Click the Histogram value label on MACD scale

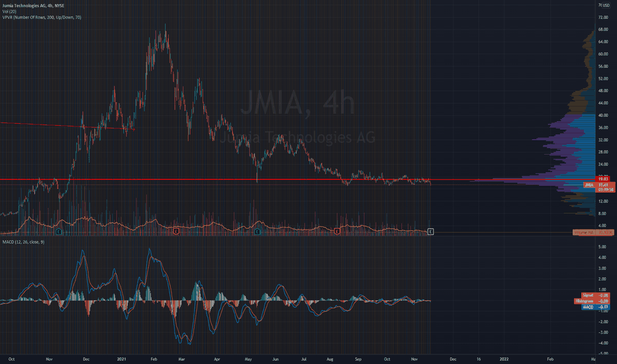591,301
